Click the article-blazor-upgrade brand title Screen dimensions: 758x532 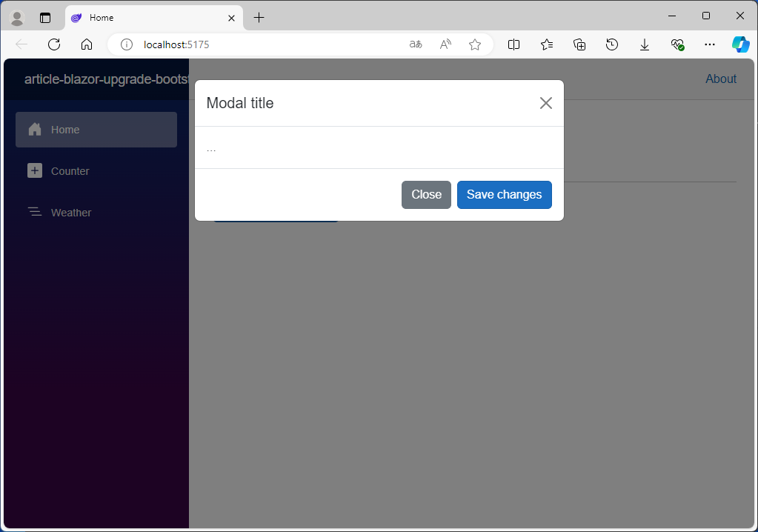(107, 79)
